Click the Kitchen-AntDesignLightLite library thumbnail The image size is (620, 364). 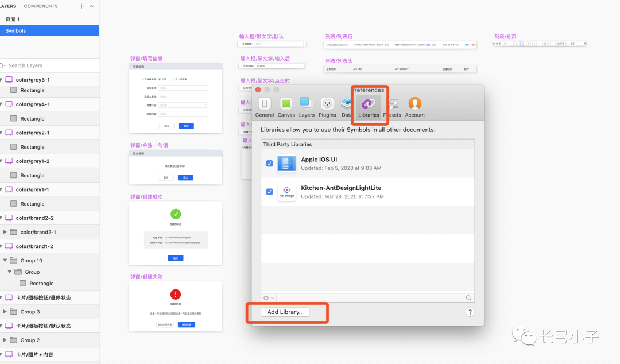tap(286, 192)
